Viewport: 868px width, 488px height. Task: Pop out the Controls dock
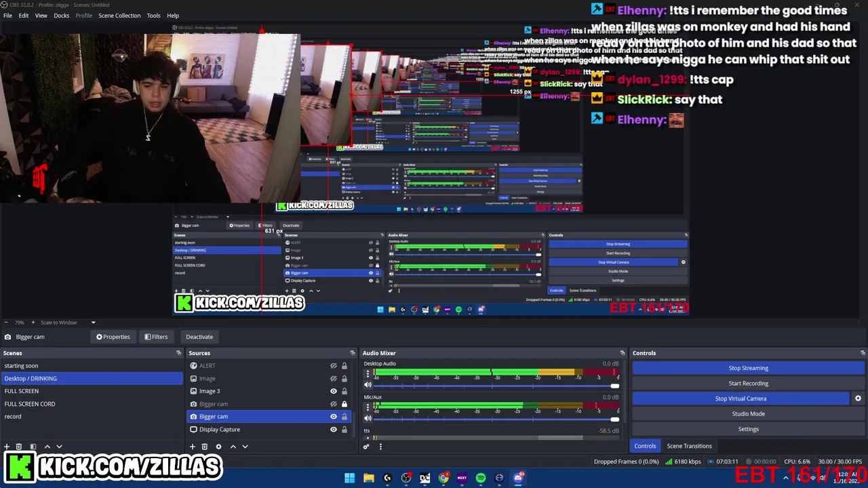(x=863, y=353)
